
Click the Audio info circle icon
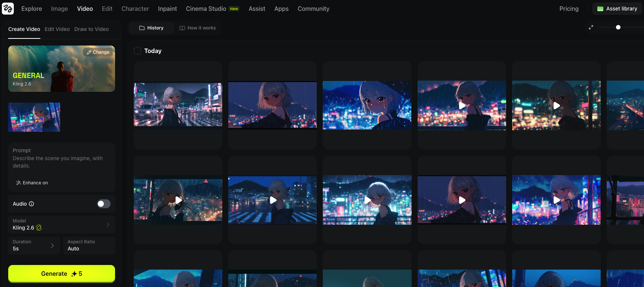pos(31,204)
